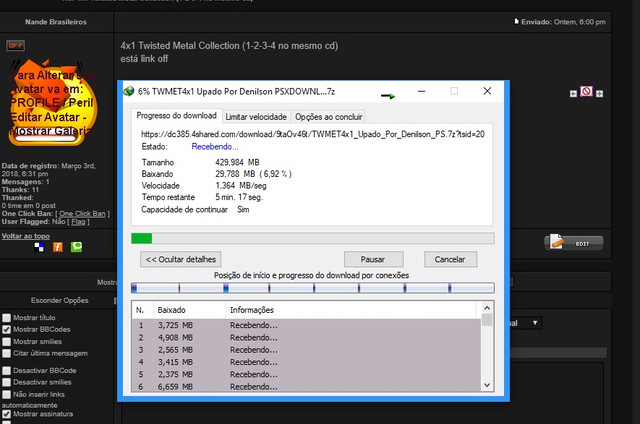Click the N. column header
The image size is (640, 424).
click(x=142, y=310)
